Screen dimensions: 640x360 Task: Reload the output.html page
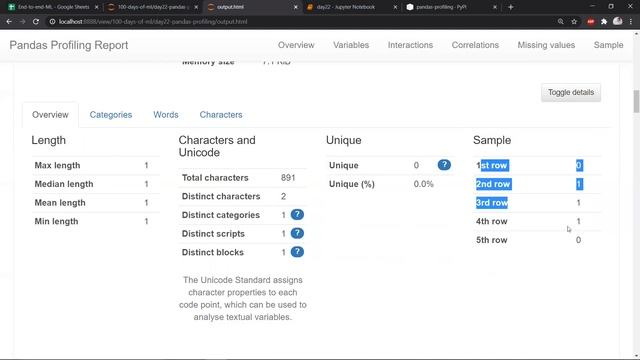tap(36, 22)
